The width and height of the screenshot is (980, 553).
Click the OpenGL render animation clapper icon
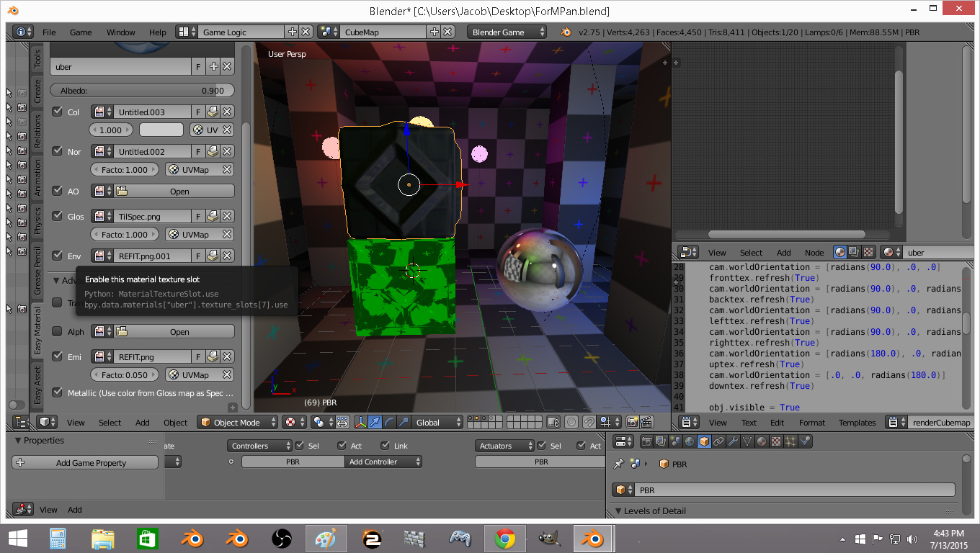[646, 423]
